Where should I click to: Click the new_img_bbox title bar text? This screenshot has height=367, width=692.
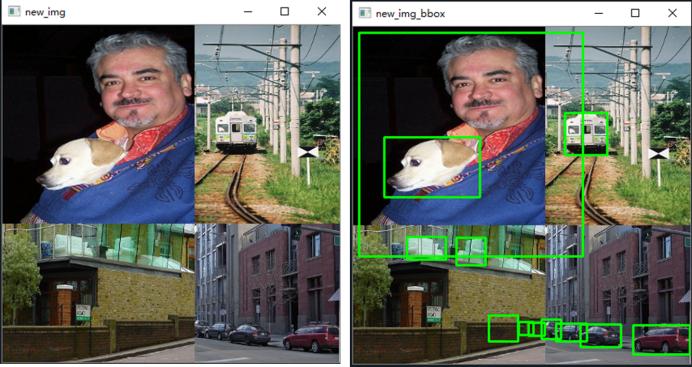pos(410,14)
